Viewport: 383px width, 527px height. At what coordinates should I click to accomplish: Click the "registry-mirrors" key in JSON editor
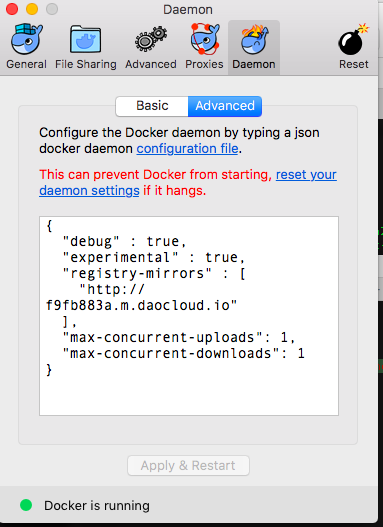click(137, 273)
